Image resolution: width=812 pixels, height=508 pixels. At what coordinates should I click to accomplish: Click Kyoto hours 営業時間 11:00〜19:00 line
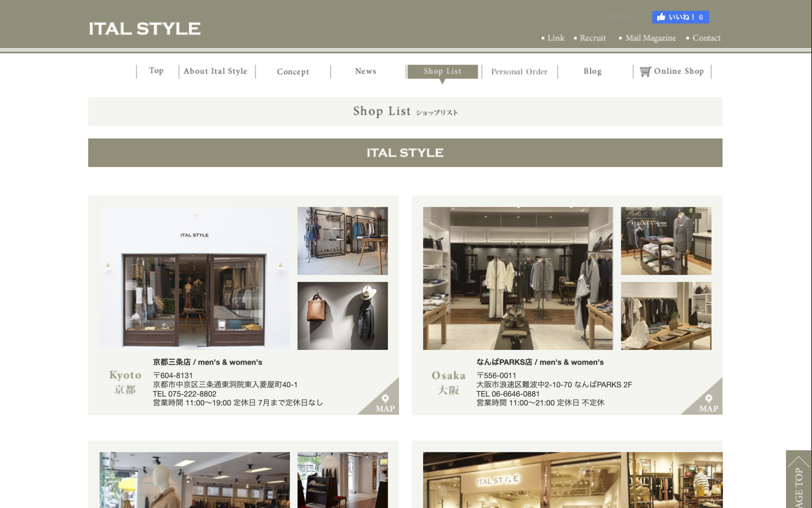(238, 403)
